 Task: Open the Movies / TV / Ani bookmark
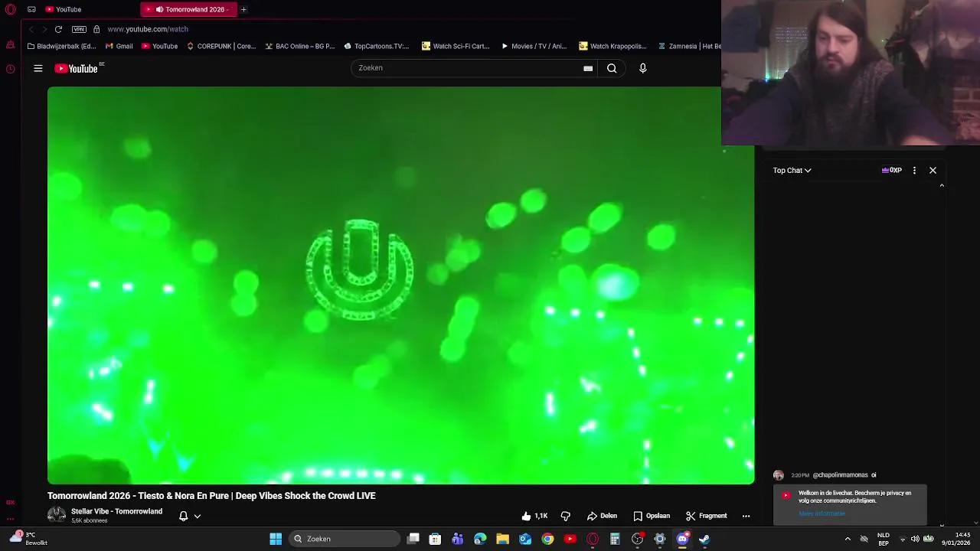pos(534,46)
